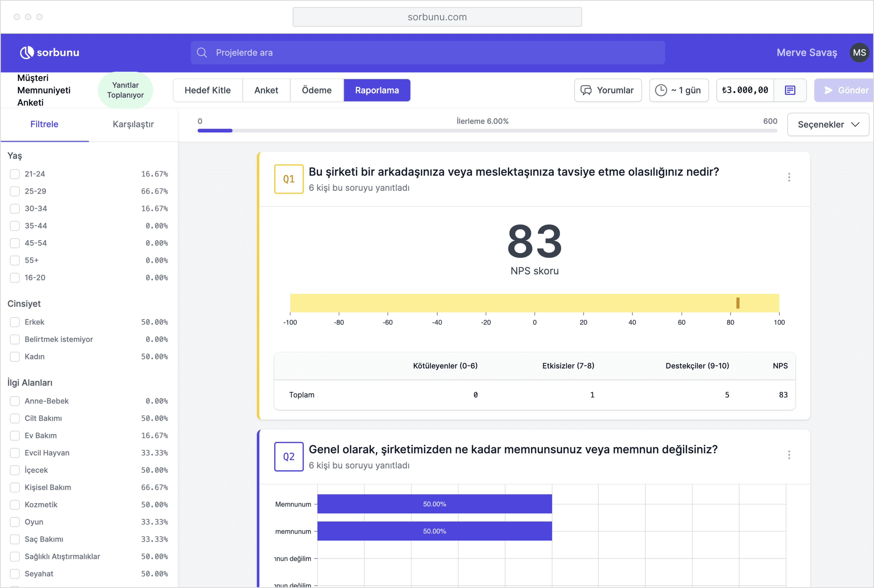Image resolution: width=874 pixels, height=588 pixels.
Task: Tick the Kozmetik interest checkbox
Action: 15,505
